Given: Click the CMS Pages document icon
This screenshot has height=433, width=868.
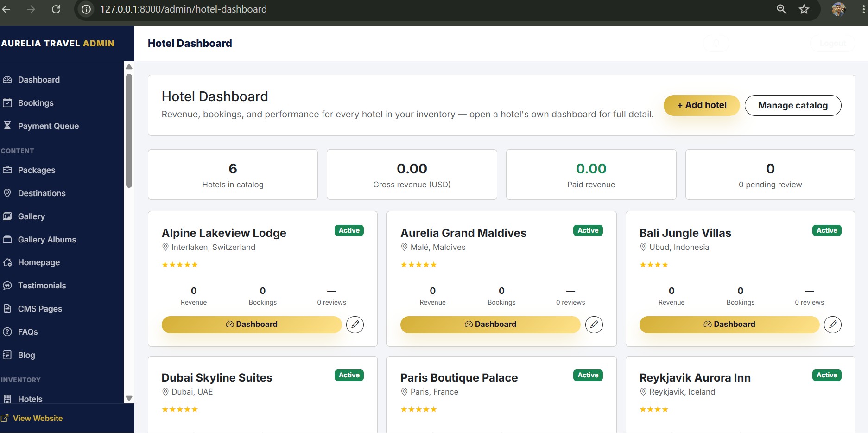Looking at the screenshot, I should point(7,309).
